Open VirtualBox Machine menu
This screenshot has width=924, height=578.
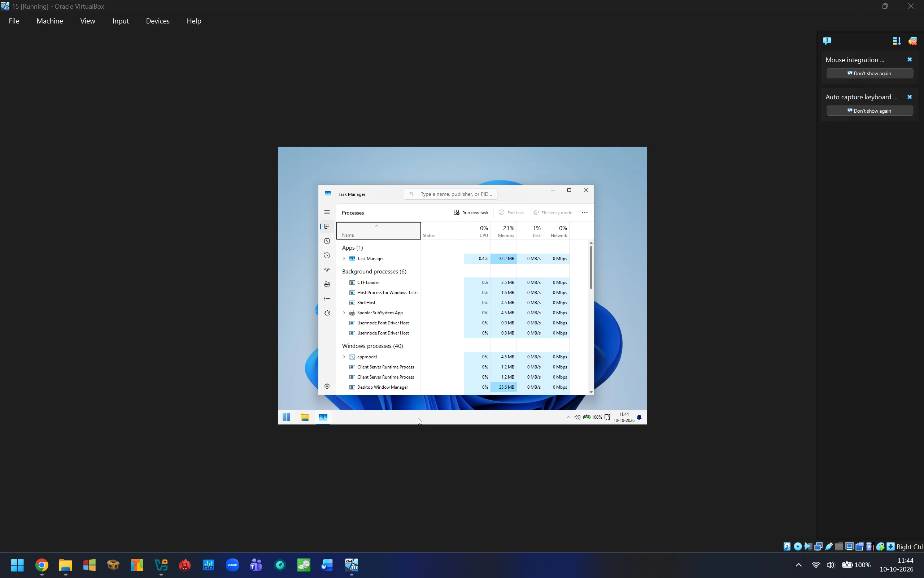50,21
